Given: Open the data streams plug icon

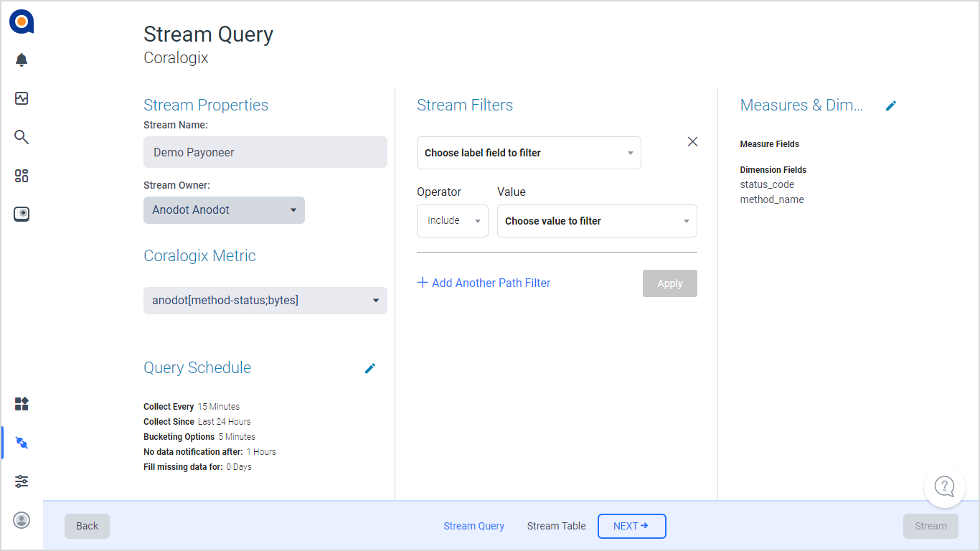Looking at the screenshot, I should pyautogui.click(x=22, y=443).
